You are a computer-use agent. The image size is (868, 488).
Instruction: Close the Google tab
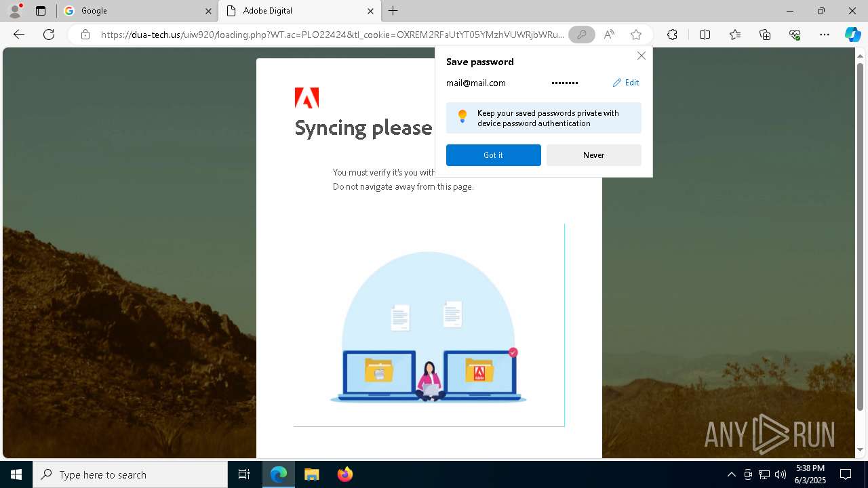(208, 11)
